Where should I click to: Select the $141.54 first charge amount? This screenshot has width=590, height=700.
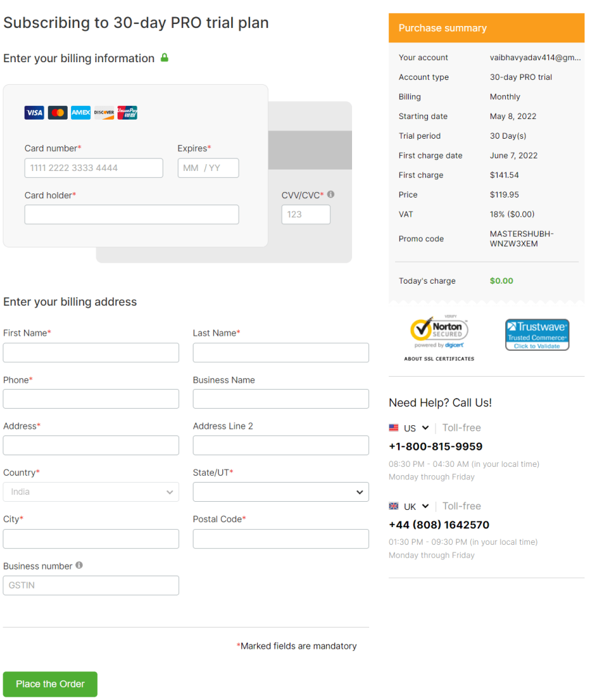pos(505,175)
